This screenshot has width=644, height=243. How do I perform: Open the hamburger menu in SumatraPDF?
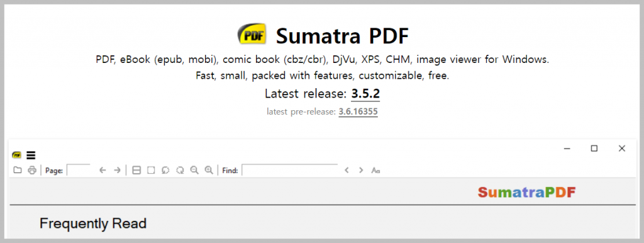[x=31, y=155]
